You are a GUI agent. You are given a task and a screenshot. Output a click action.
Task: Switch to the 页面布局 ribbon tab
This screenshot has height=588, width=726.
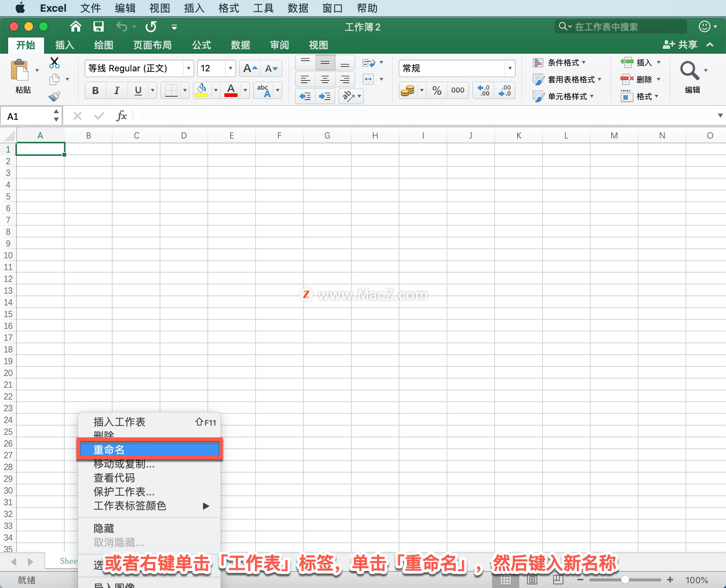point(152,45)
